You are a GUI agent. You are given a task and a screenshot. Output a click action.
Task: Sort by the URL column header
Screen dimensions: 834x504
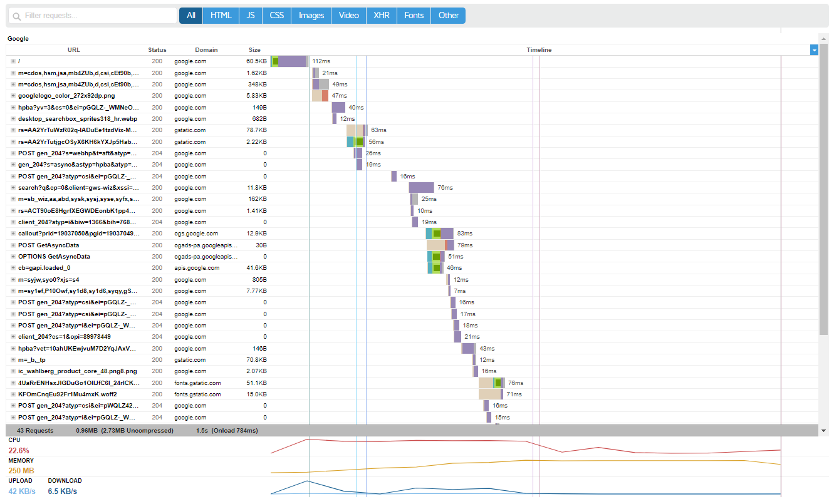pyautogui.click(x=74, y=50)
